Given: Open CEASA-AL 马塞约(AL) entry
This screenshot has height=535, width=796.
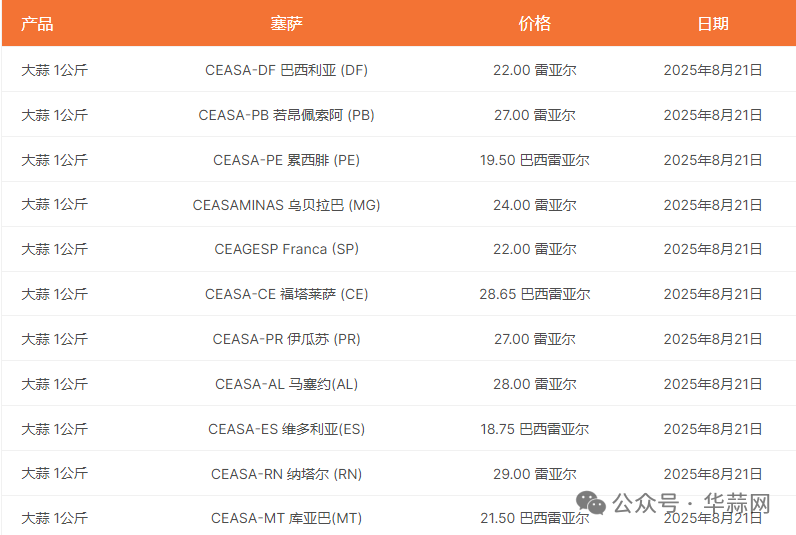Looking at the screenshot, I should [286, 384].
